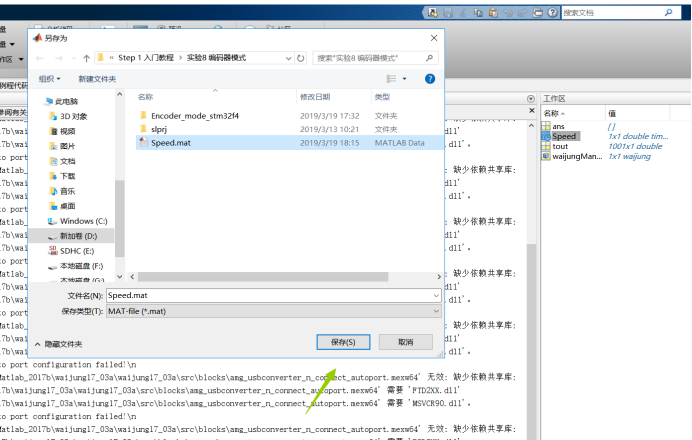Viewport: 692px width, 440px height.
Task: Open the 保存类型 MAT-file dropdown
Action: tap(274, 311)
